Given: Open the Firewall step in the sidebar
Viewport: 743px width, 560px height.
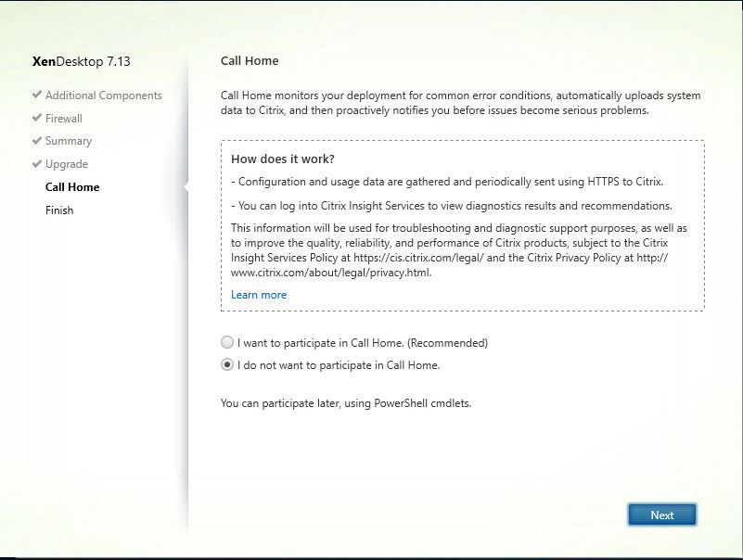Looking at the screenshot, I should click(x=64, y=119).
